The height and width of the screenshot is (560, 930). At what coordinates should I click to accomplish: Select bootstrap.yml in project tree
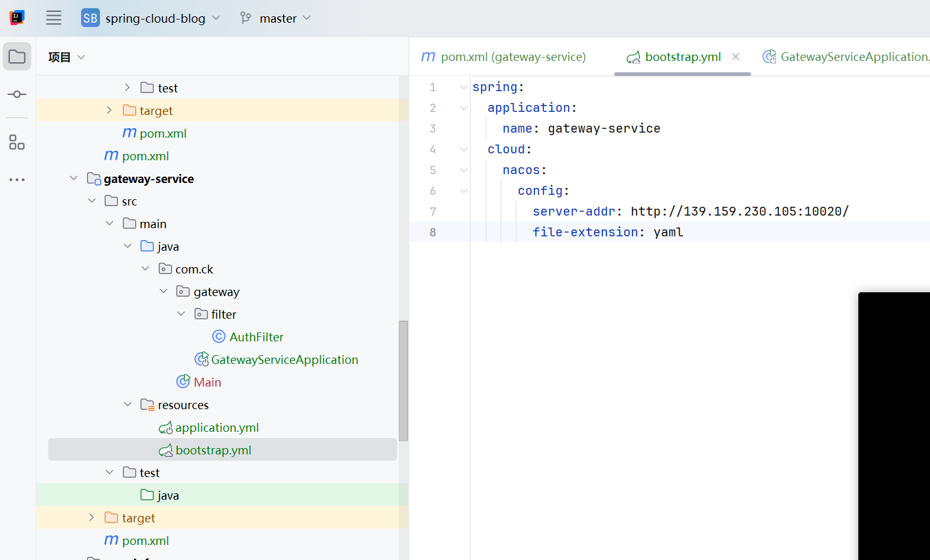223,449
